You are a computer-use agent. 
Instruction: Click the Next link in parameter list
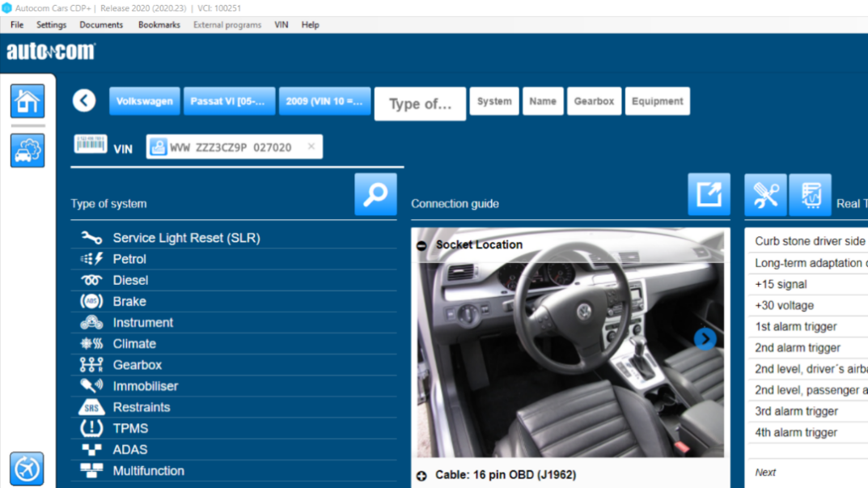tap(765, 473)
